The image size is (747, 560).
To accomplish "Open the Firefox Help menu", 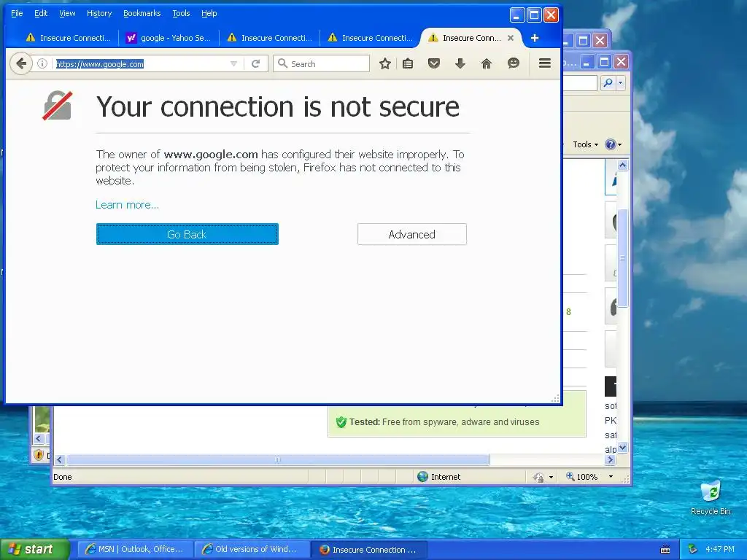I will [x=209, y=13].
